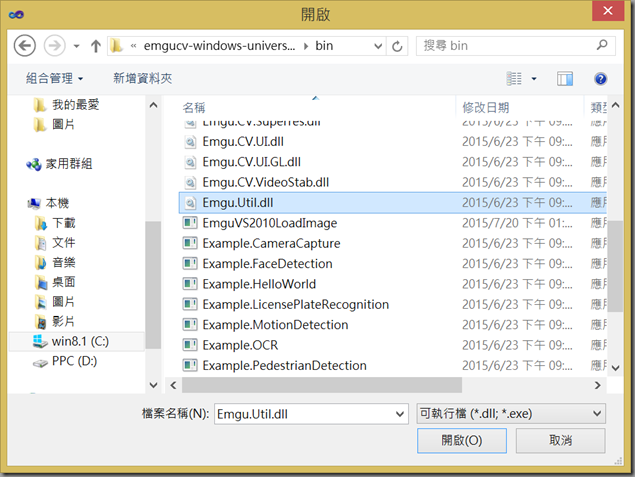
Task: Click the 開啟(O) button
Action: pos(462,441)
